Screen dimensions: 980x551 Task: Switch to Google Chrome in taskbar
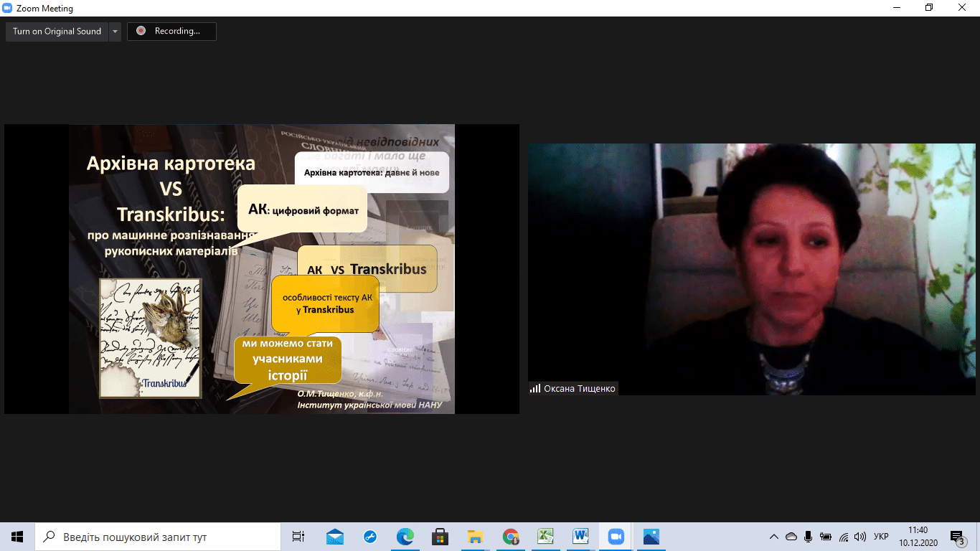point(511,537)
